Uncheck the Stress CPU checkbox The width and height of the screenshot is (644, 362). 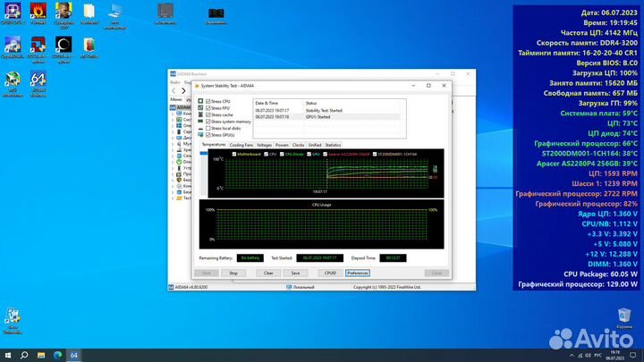(208, 101)
